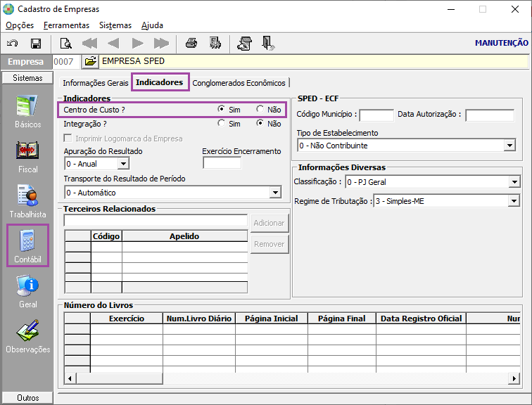The height and width of the screenshot is (405, 532).
Task: Select Sim for Centro de Custo
Action: [x=222, y=109]
